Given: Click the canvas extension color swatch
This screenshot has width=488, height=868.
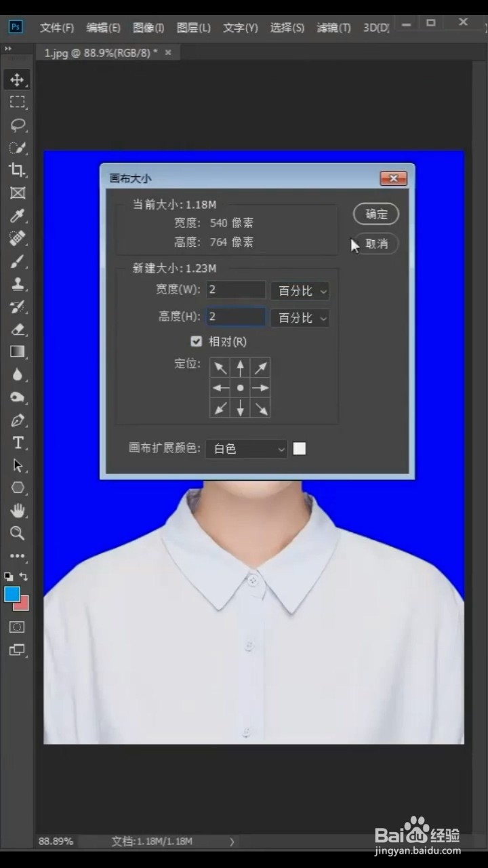Looking at the screenshot, I should (300, 448).
